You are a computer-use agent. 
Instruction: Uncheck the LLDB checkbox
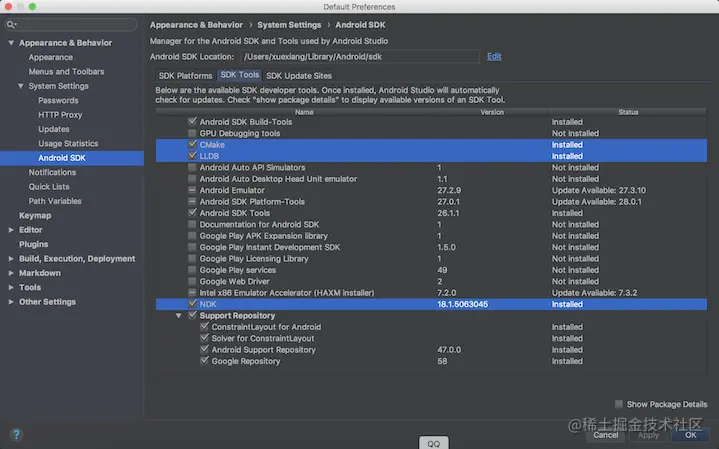coord(192,156)
